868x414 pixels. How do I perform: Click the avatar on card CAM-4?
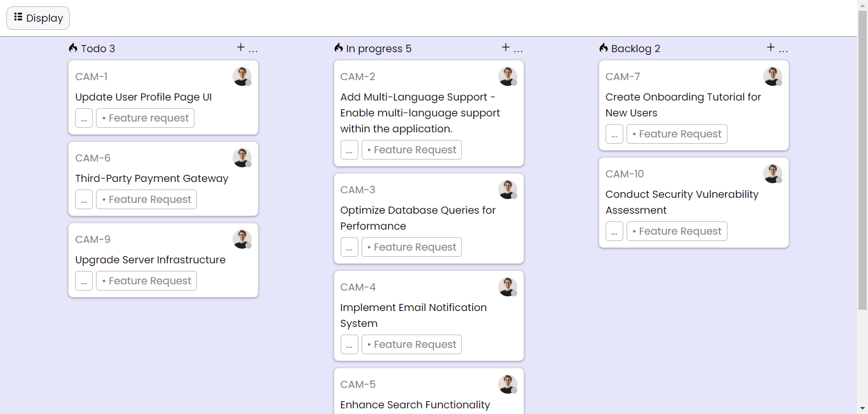(x=508, y=286)
